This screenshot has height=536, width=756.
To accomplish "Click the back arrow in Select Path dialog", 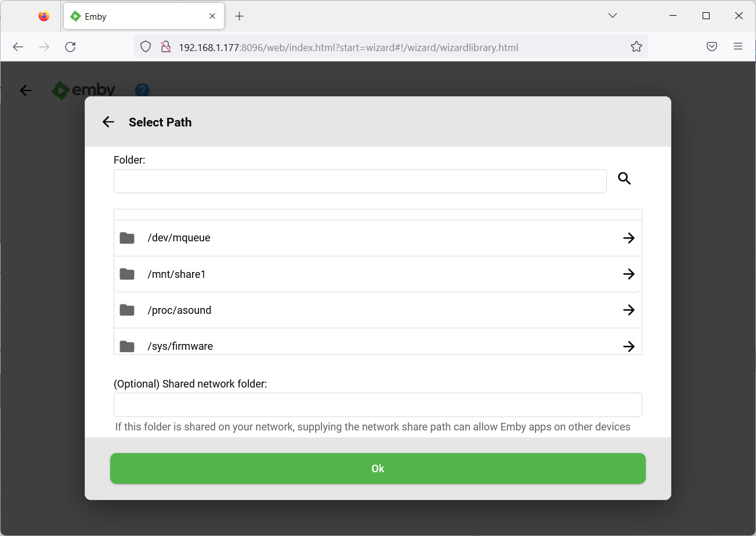I will click(x=108, y=122).
